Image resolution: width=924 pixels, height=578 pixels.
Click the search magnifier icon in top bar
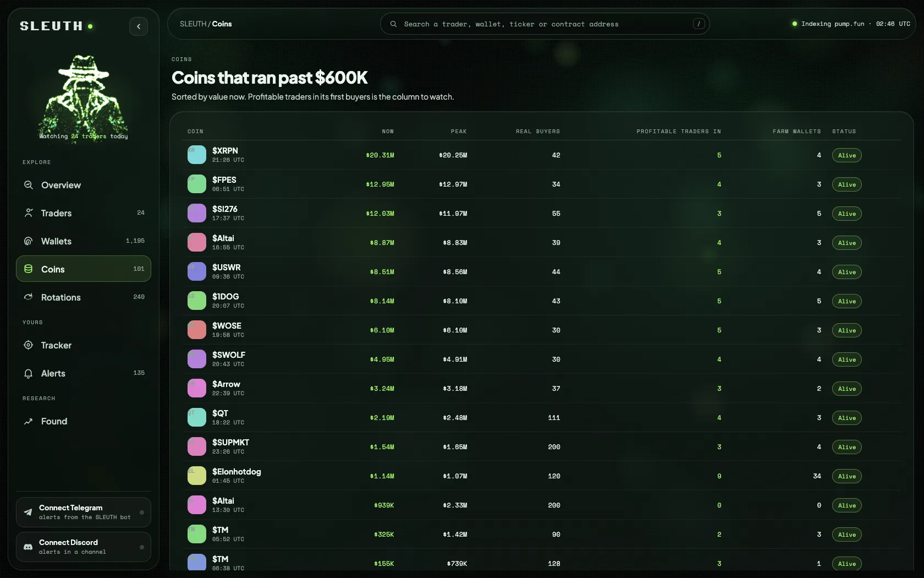point(393,24)
